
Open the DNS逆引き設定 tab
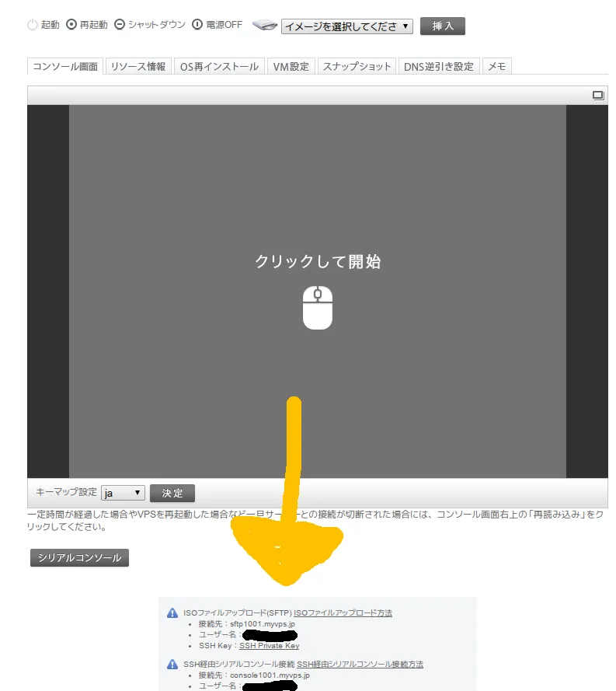[x=439, y=67]
